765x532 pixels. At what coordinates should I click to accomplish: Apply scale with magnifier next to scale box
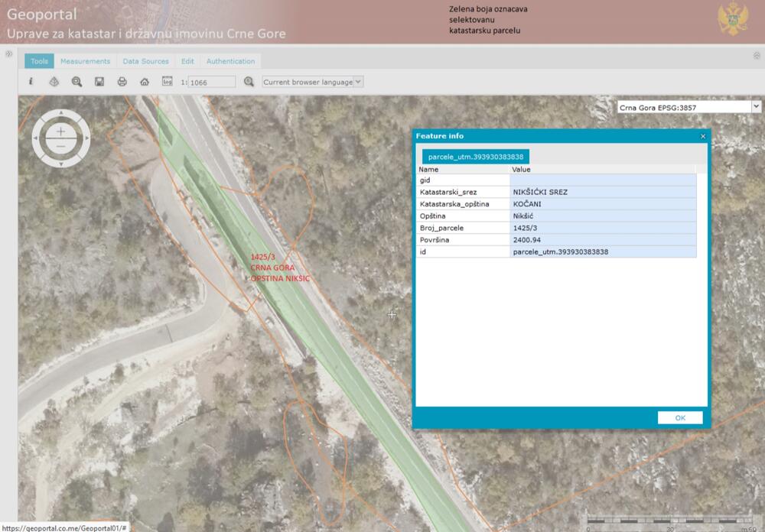(249, 82)
